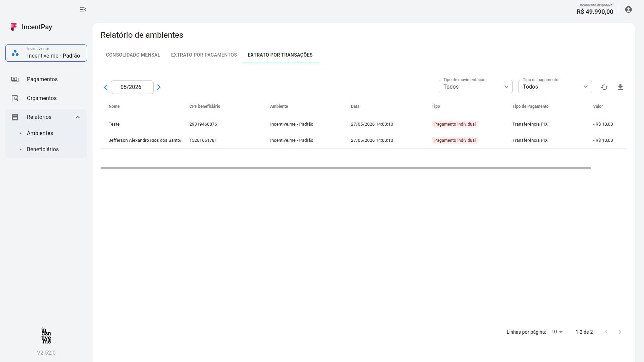Click the 1-2 de 2 pagination text

(x=584, y=332)
